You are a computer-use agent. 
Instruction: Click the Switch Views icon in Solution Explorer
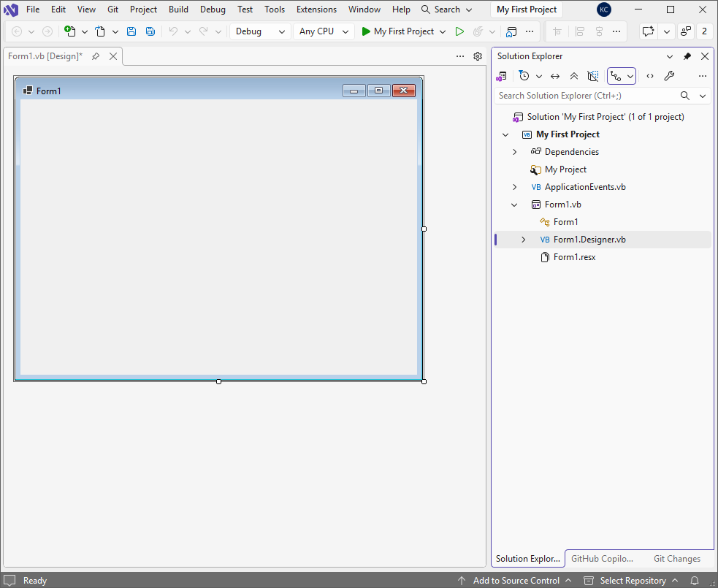[x=501, y=76]
